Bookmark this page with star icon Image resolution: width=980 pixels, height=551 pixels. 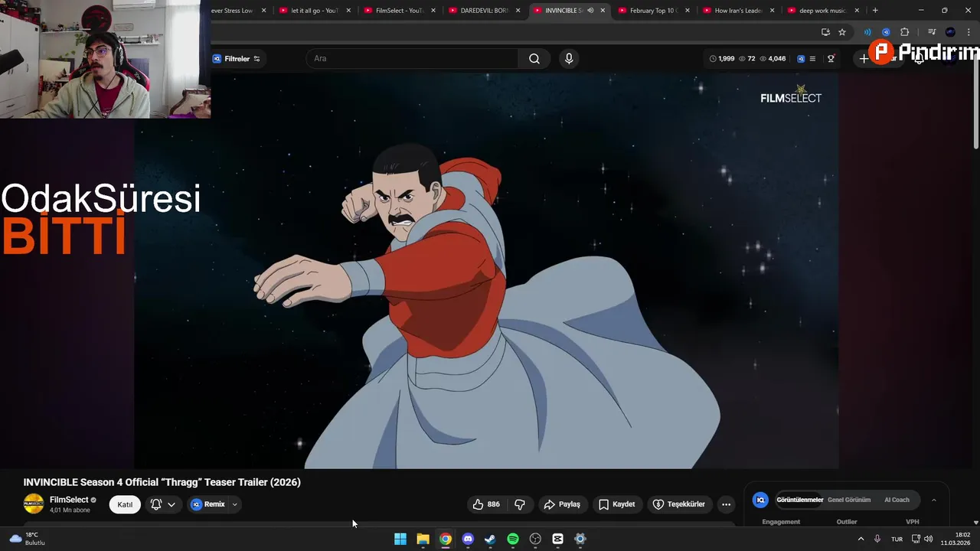pyautogui.click(x=842, y=32)
